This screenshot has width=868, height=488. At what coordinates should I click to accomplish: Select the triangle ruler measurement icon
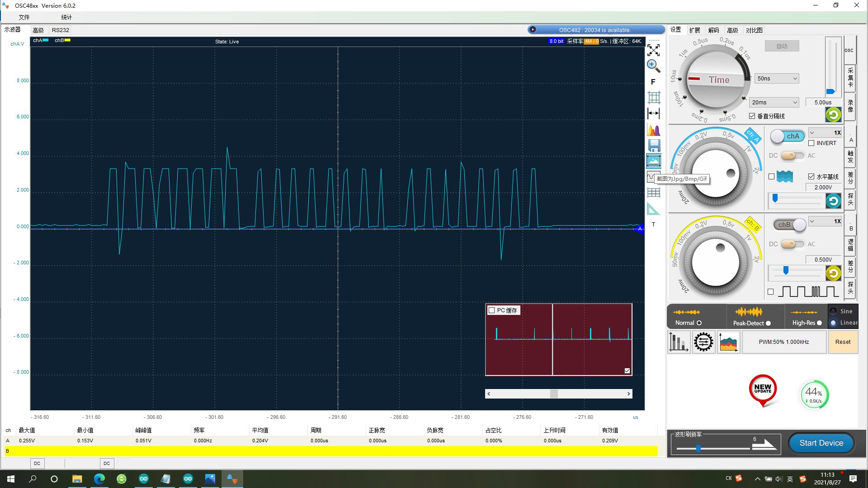653,209
